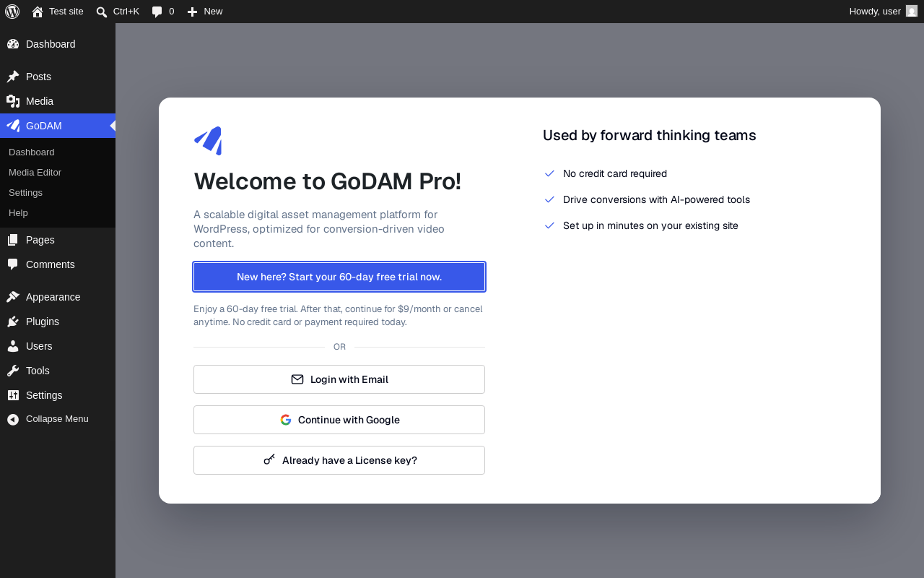Image resolution: width=924 pixels, height=578 pixels.
Task: Click the Welcome to GoDAM Pro! heading
Action: pyautogui.click(x=327, y=181)
